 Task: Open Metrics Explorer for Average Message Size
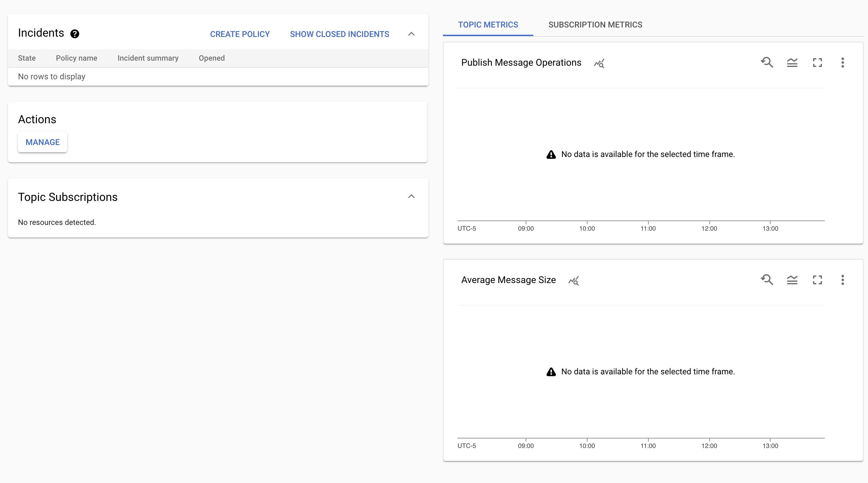574,280
